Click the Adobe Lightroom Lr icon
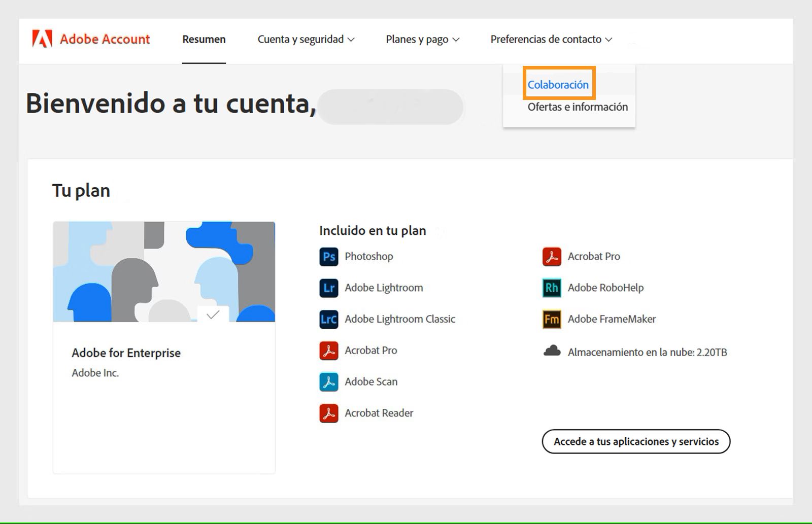The height and width of the screenshot is (524, 812). [x=329, y=288]
